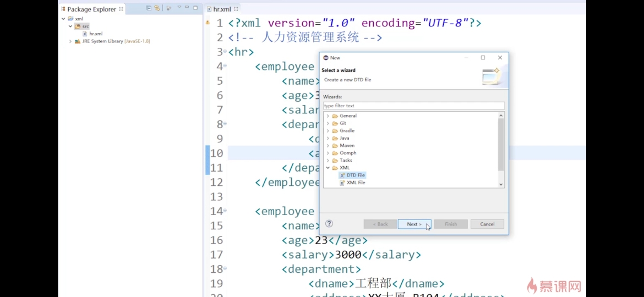644x297 pixels.
Task: Click age 23 text on line 16
Action: point(324,240)
